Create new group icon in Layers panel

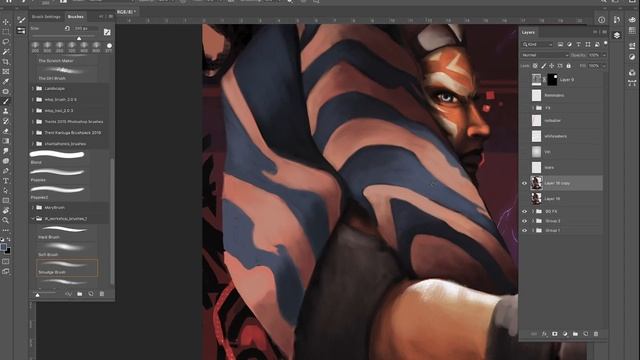coord(575,334)
